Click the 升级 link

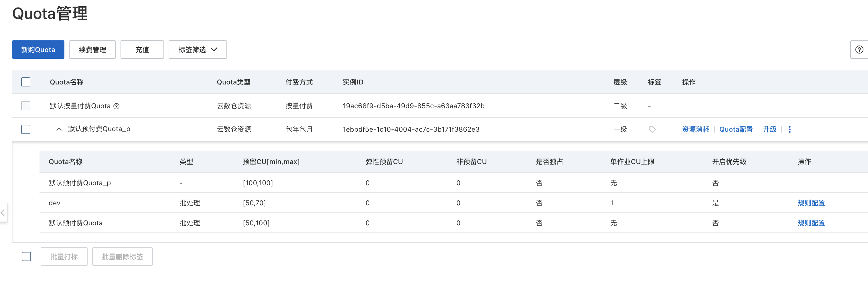pos(770,129)
